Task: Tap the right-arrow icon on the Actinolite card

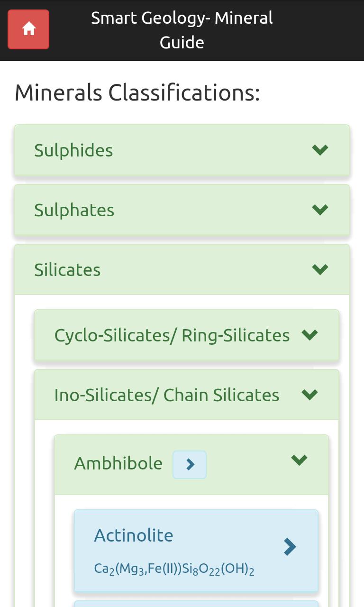Action: coord(290,547)
